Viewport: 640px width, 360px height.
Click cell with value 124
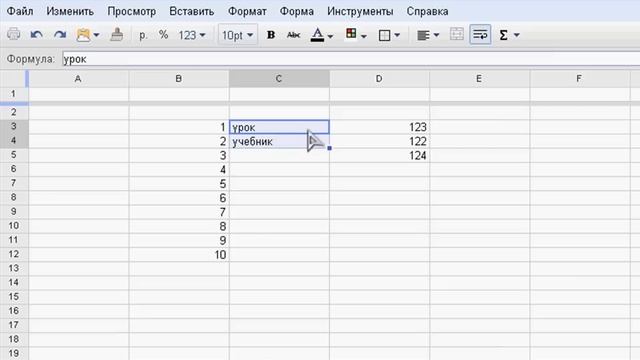click(379, 156)
